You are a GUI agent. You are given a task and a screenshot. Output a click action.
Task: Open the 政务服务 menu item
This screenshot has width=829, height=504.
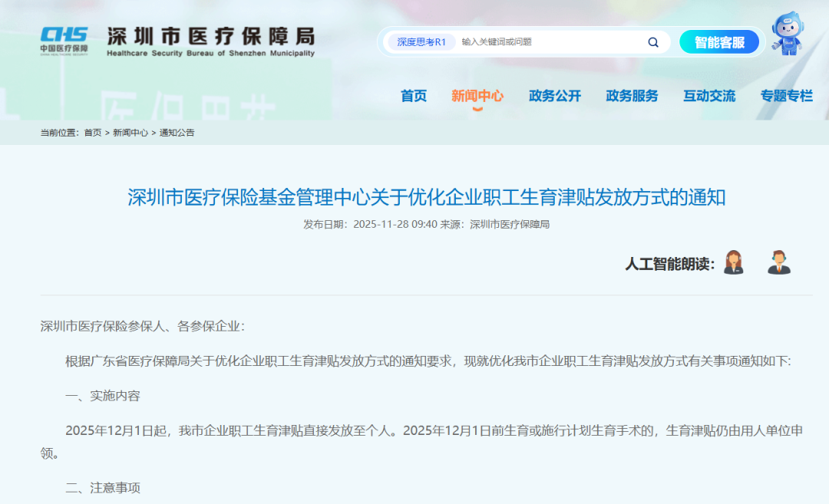[x=632, y=96]
